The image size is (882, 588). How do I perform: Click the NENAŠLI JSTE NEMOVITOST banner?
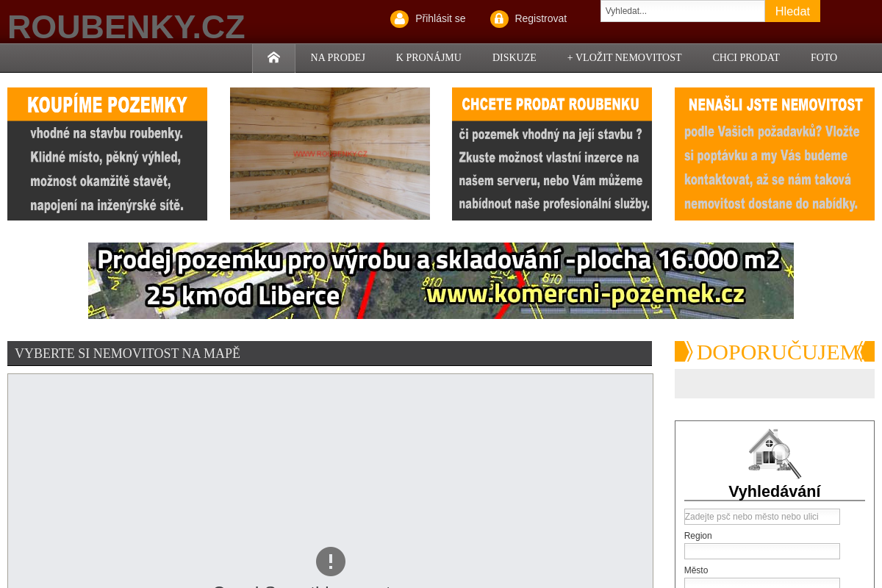tap(774, 154)
